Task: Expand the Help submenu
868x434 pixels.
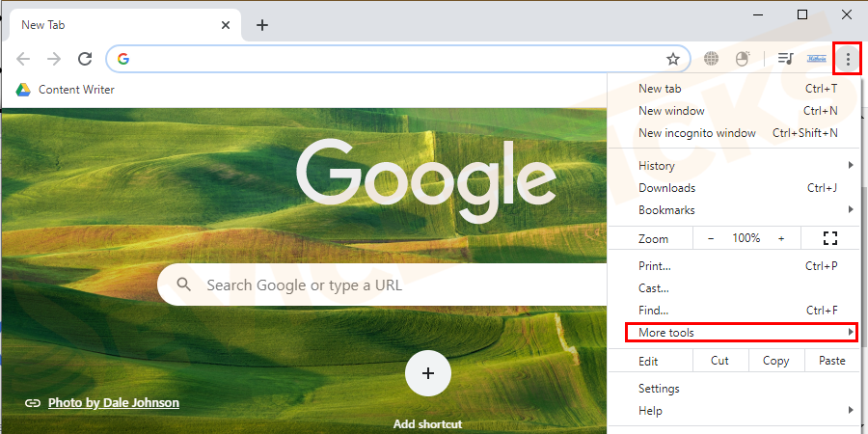Action: click(x=734, y=410)
